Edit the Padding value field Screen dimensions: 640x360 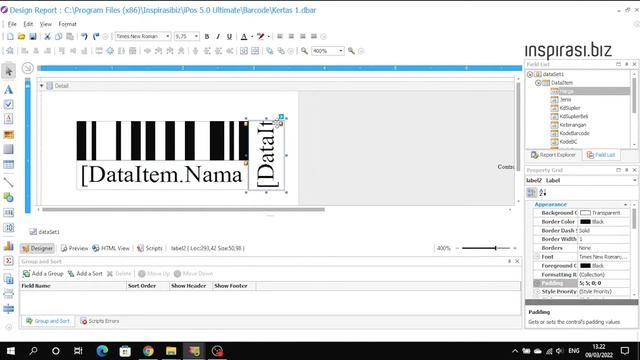pyautogui.click(x=604, y=283)
